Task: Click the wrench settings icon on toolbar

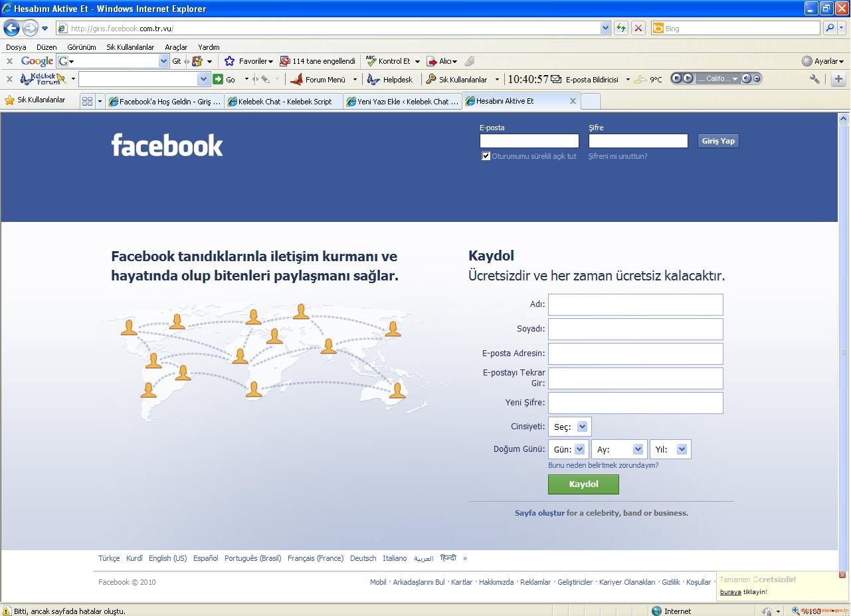Action: 814,79
